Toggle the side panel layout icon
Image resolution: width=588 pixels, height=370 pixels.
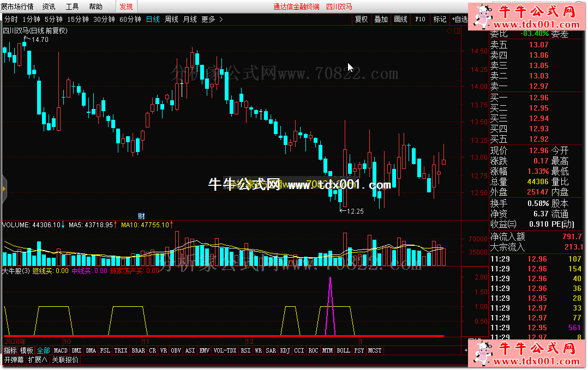coord(457,31)
